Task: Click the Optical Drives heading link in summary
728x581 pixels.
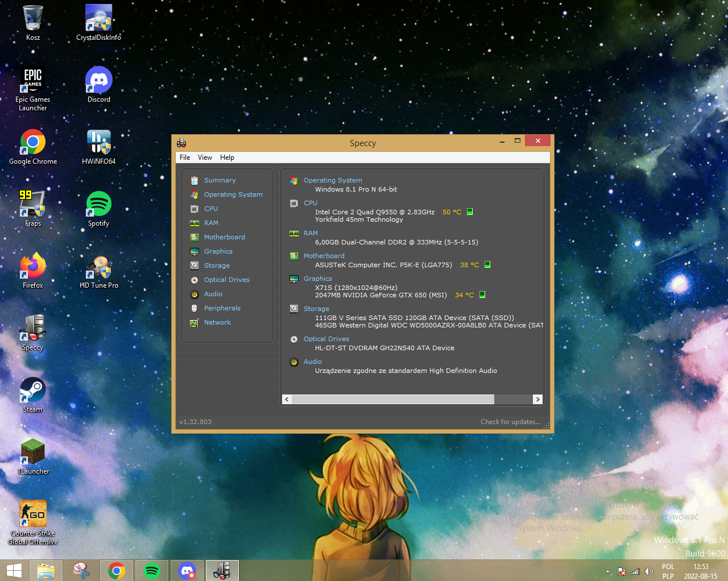Action: click(326, 339)
